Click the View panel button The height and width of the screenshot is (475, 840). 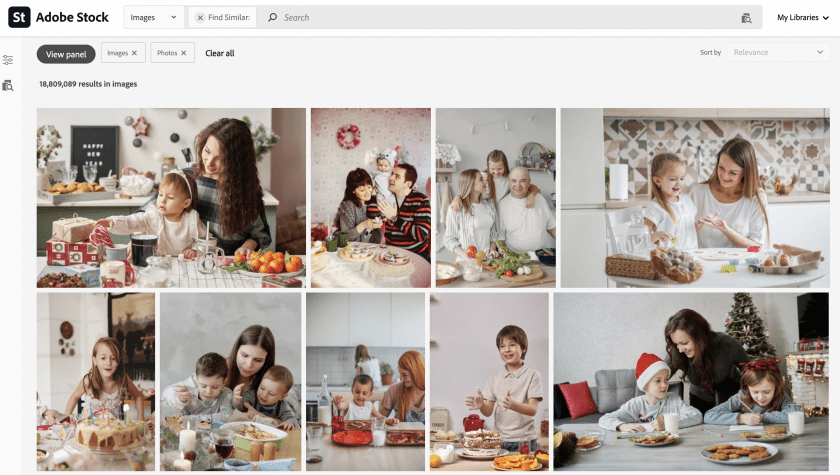[66, 54]
